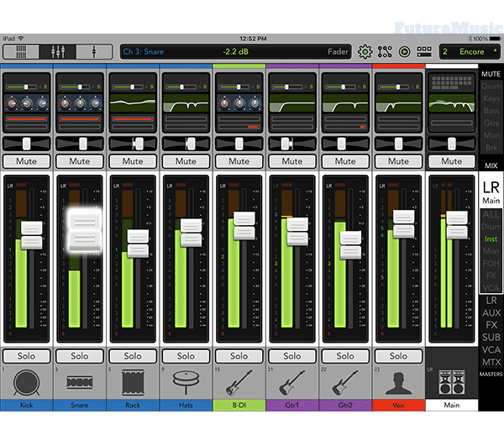Switch to single channel view icon

pos(94,52)
